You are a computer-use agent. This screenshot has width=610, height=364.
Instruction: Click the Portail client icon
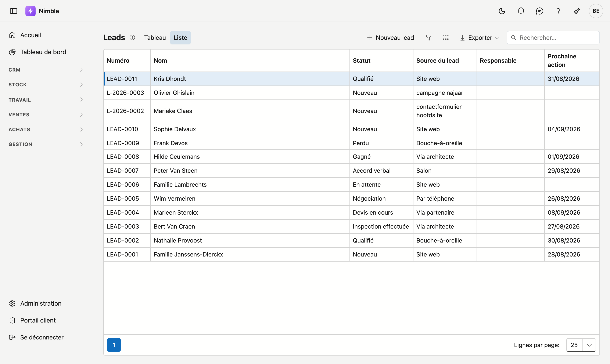(x=12, y=320)
